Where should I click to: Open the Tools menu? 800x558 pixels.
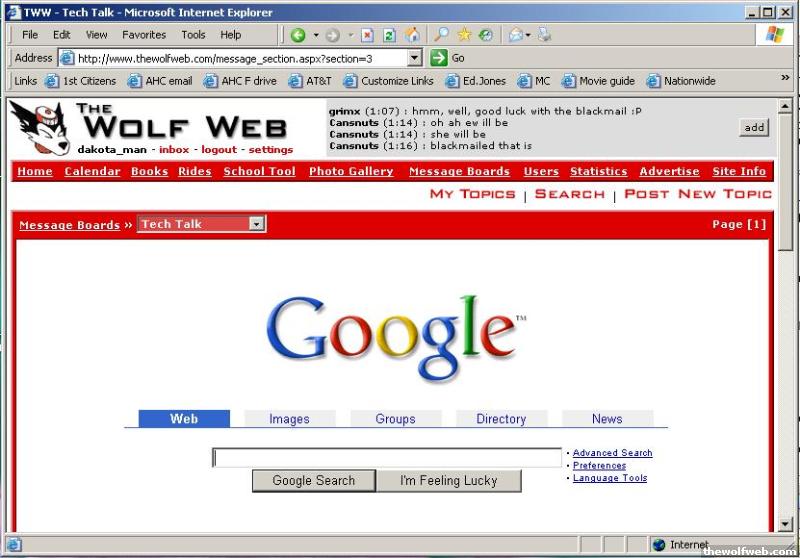pyautogui.click(x=193, y=35)
